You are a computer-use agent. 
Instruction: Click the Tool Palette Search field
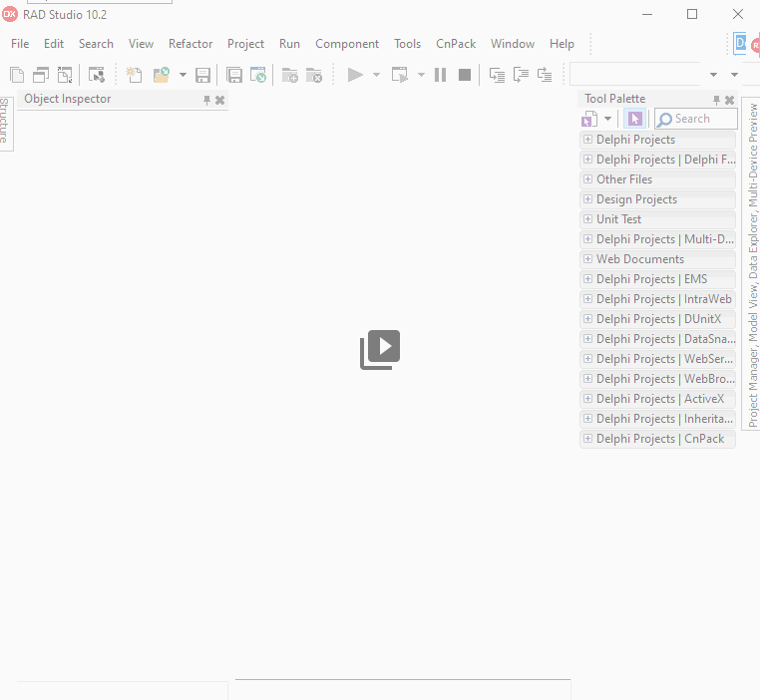[696, 119]
